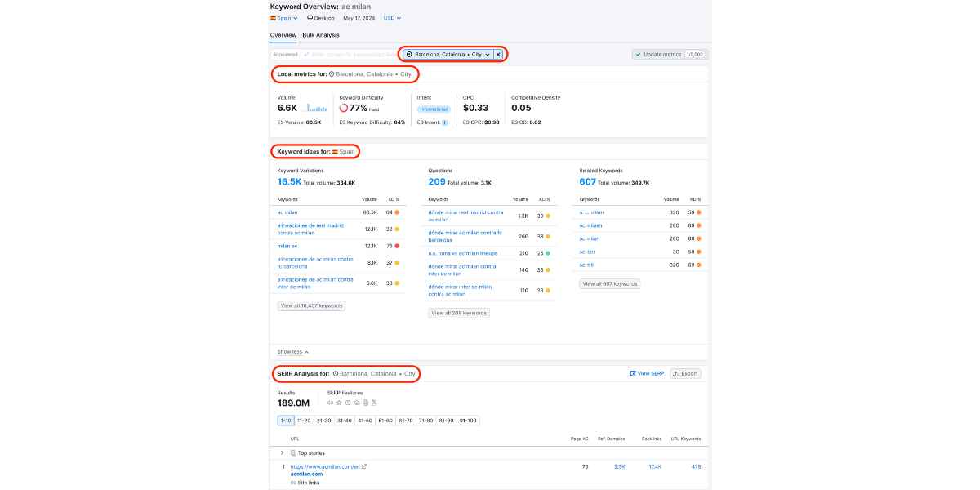This screenshot has width=980, height=490.
Task: Click the green KD dot for 'a.s. roma' row
Action: pyautogui.click(x=547, y=253)
